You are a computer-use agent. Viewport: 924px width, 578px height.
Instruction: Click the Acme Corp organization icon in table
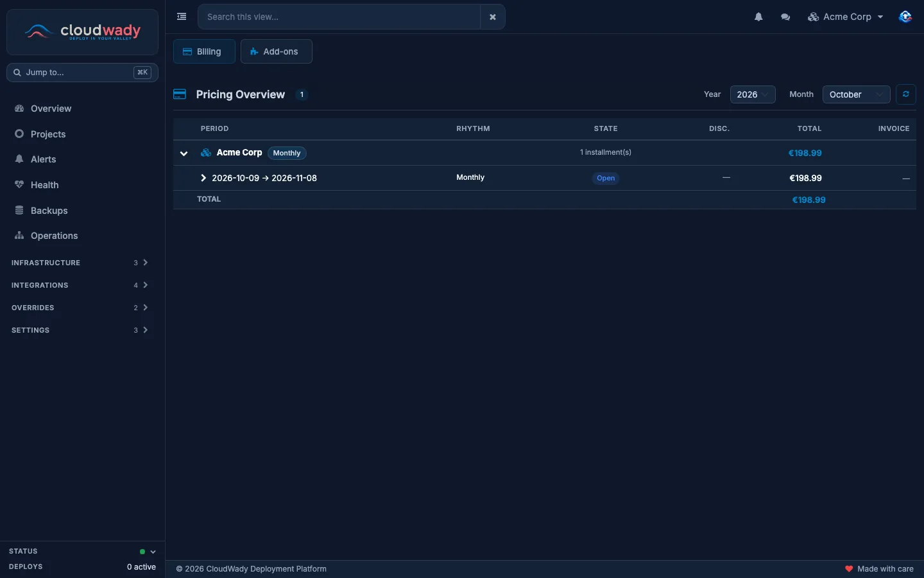tap(206, 153)
